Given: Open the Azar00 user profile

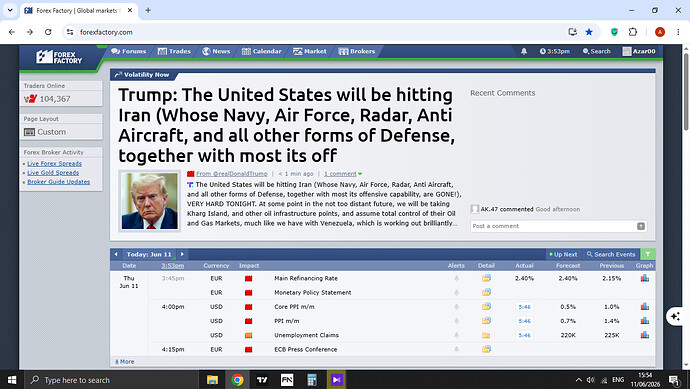Looking at the screenshot, I should [639, 51].
